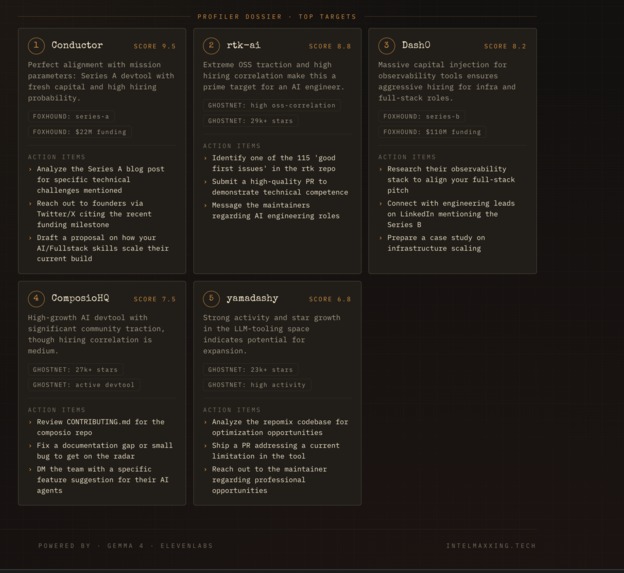Viewport: 624px width, 573px height.
Task: Click the rank 4 badge on ComposioHQ card
Action: point(36,298)
